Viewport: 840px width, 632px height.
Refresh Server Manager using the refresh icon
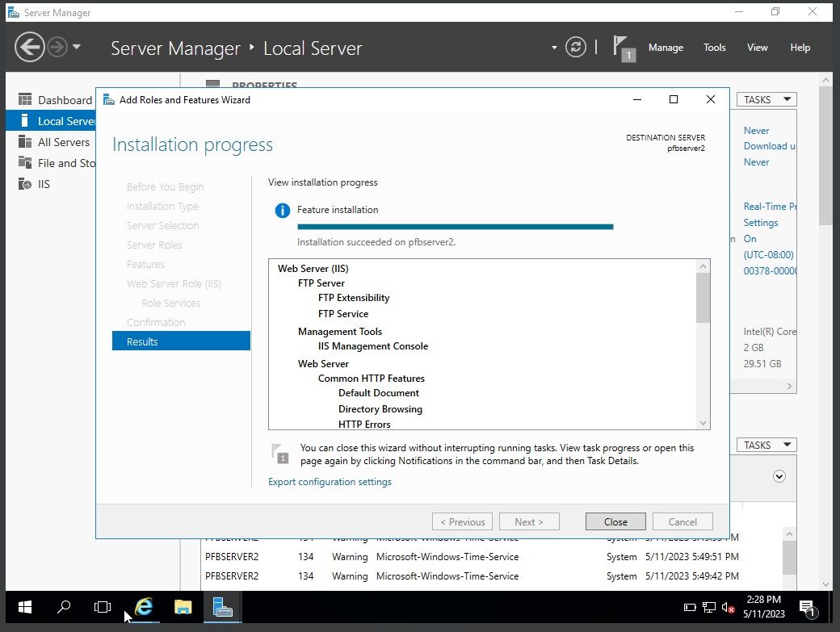(575, 47)
